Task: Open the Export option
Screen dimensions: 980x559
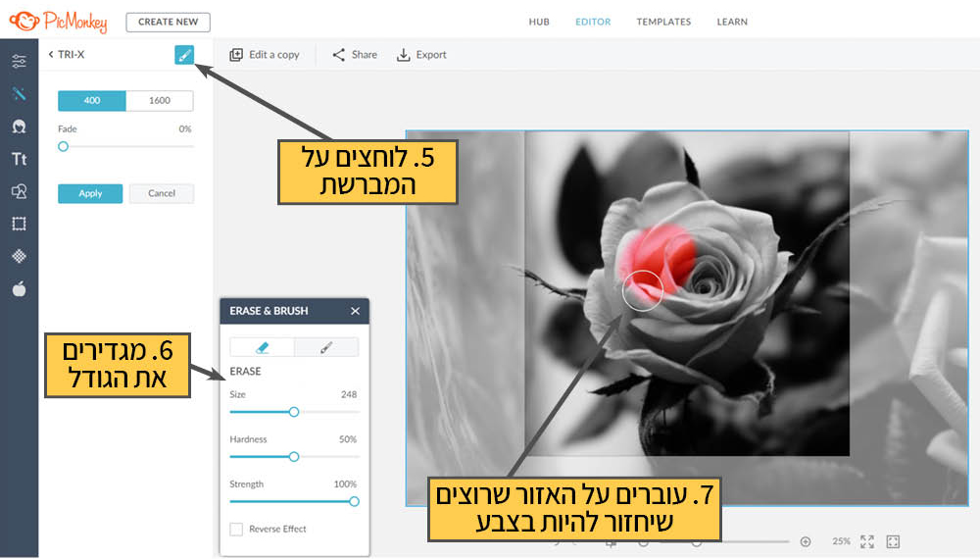Action: [x=421, y=55]
